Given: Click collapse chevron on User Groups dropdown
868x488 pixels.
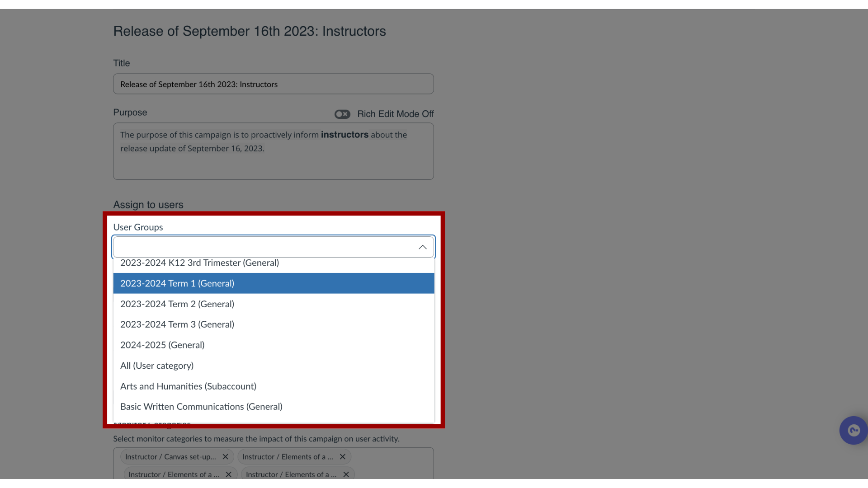Looking at the screenshot, I should coord(422,247).
